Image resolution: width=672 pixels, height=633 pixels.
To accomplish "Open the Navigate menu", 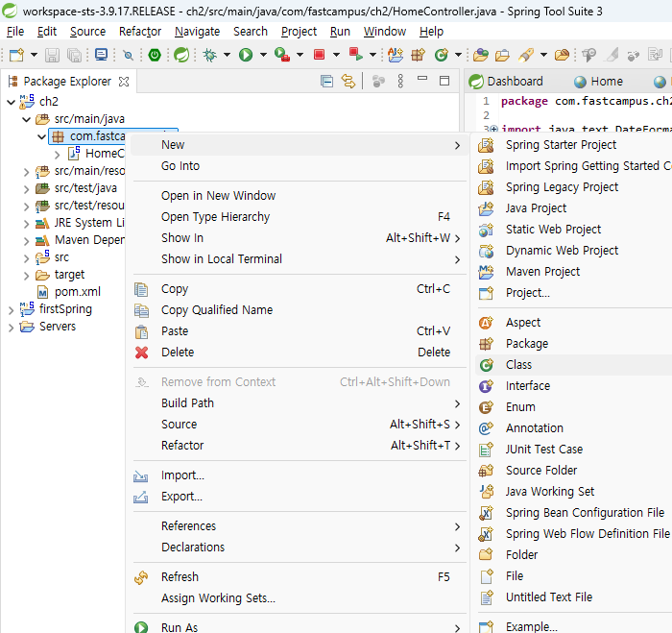I will 197,32.
